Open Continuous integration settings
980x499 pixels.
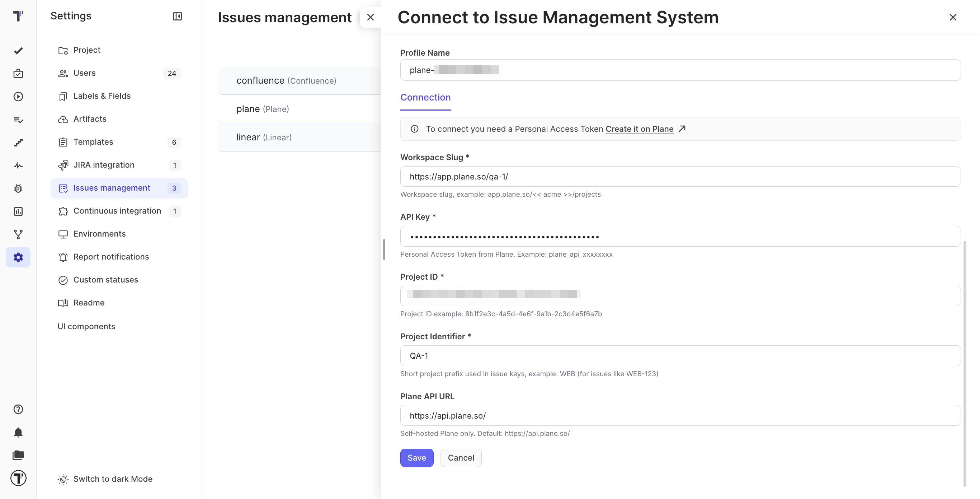click(x=119, y=211)
